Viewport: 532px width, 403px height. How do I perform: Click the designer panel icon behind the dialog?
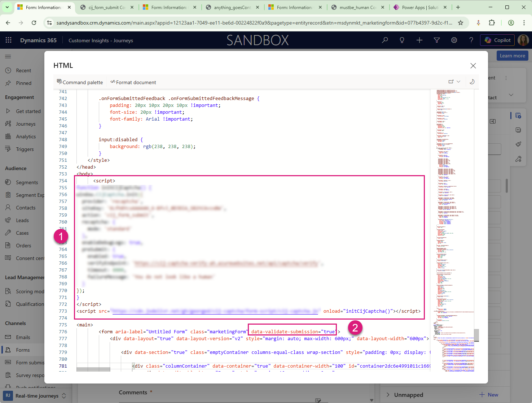[518, 116]
